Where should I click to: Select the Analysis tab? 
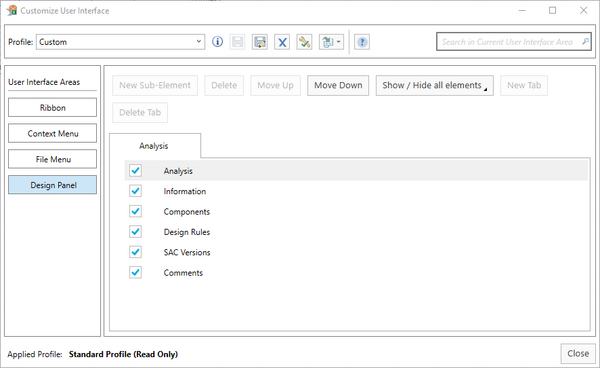pos(154,146)
